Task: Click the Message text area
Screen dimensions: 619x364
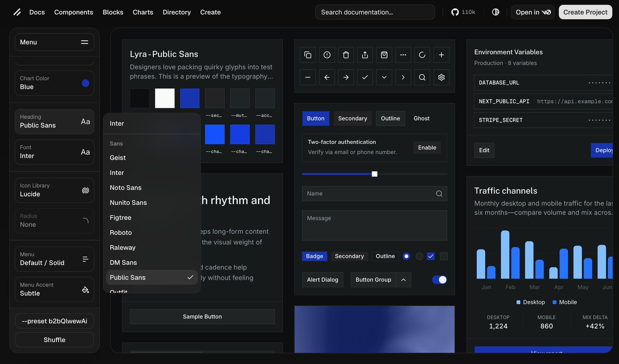Action: click(x=374, y=226)
